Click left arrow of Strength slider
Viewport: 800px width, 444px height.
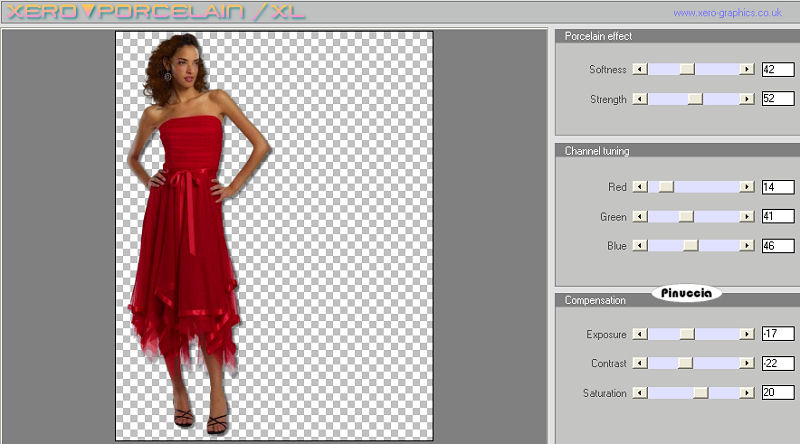640,98
